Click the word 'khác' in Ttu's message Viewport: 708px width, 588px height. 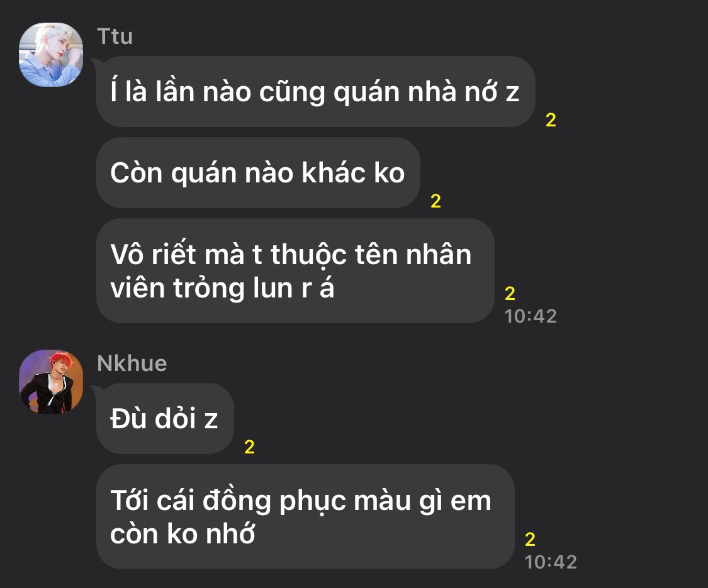click(333, 172)
